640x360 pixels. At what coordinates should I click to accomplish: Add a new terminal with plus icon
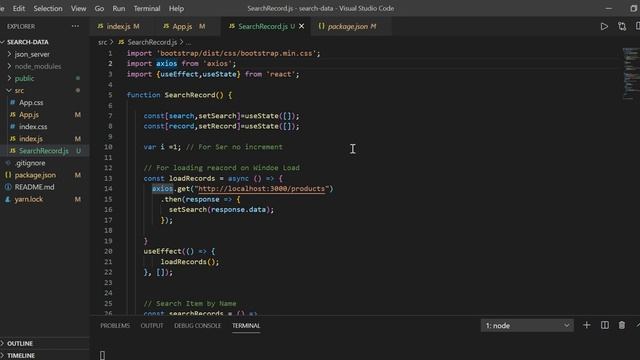587,325
